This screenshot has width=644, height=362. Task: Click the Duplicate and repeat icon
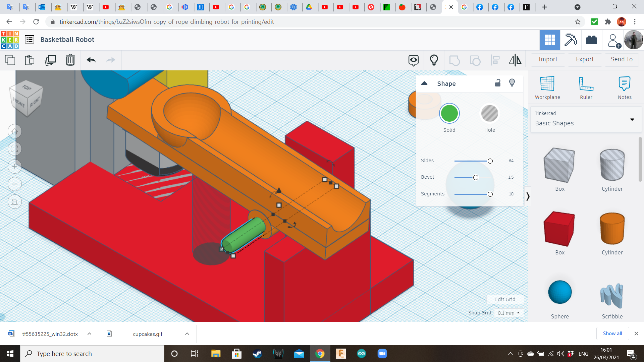point(50,60)
